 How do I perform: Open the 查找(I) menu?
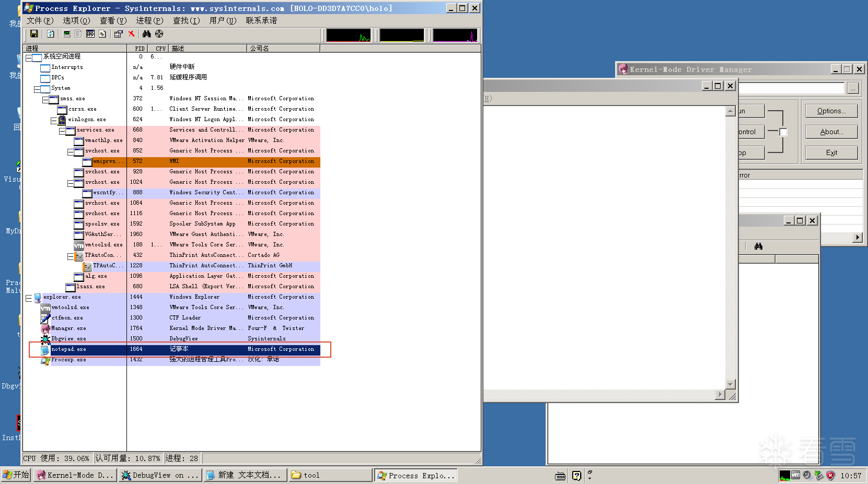click(187, 21)
